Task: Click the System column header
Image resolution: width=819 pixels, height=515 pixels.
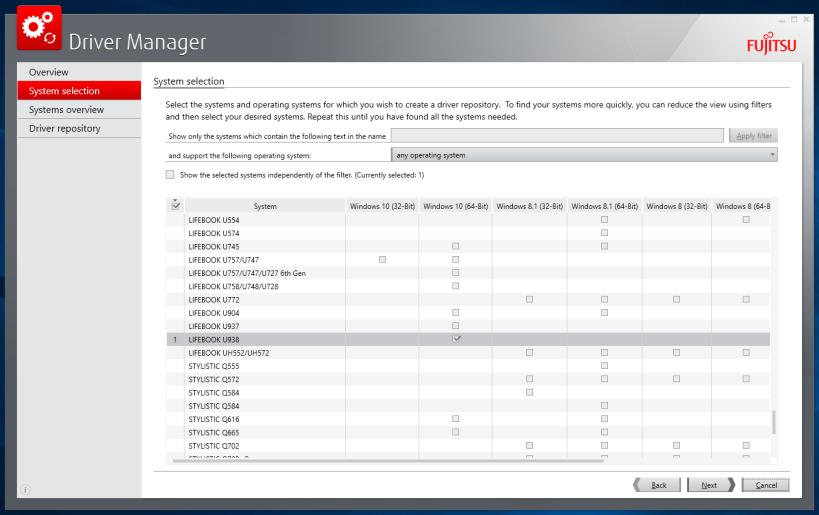Action: tap(265, 206)
